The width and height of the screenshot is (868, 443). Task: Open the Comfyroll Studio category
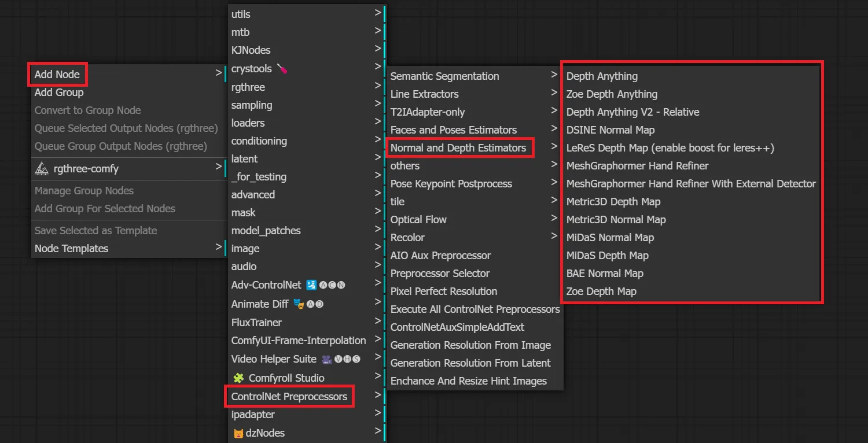(307, 378)
